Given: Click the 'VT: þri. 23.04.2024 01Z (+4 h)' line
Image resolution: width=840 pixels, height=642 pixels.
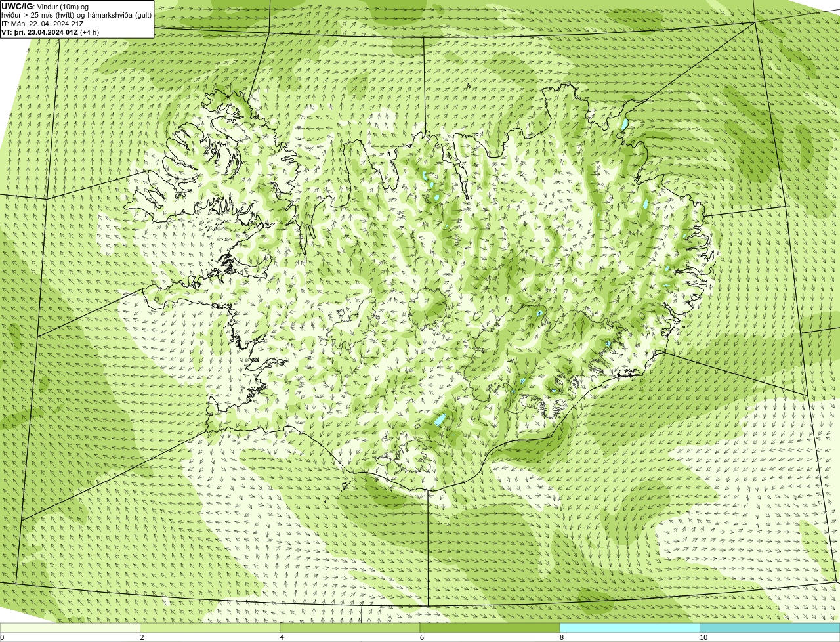Looking at the screenshot, I should [x=51, y=32].
